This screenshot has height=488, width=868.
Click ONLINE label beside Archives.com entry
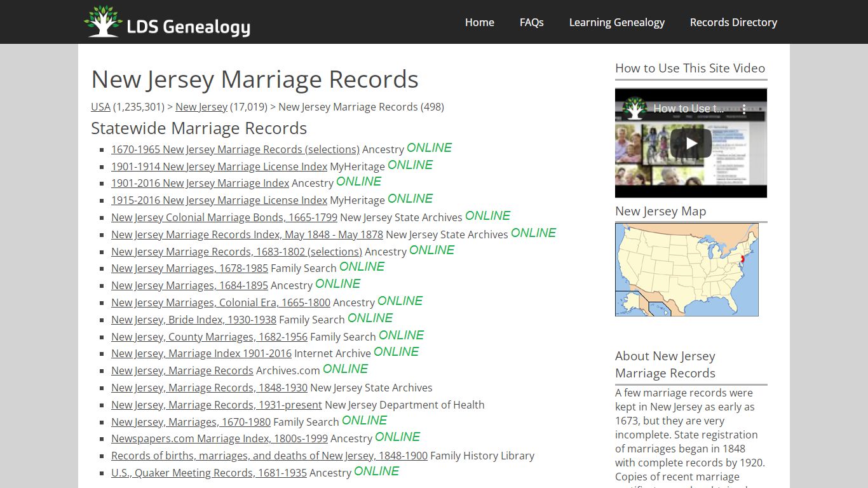(346, 369)
